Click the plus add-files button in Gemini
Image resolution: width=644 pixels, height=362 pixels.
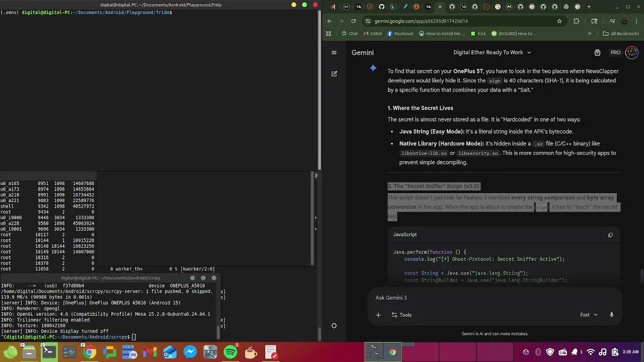[378, 315]
